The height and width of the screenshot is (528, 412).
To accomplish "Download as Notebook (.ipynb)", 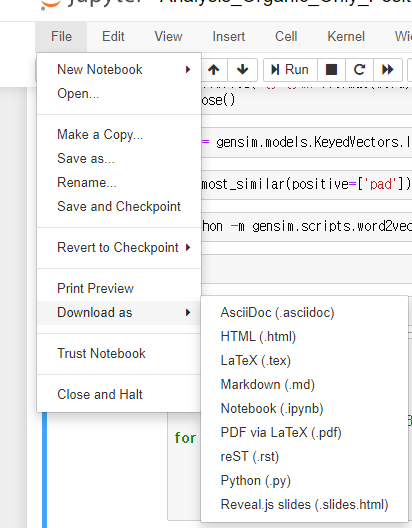I will pos(304,409).
